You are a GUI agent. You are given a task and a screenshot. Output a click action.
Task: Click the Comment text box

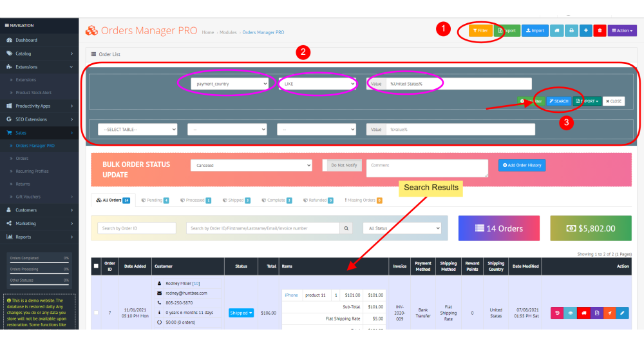click(427, 168)
